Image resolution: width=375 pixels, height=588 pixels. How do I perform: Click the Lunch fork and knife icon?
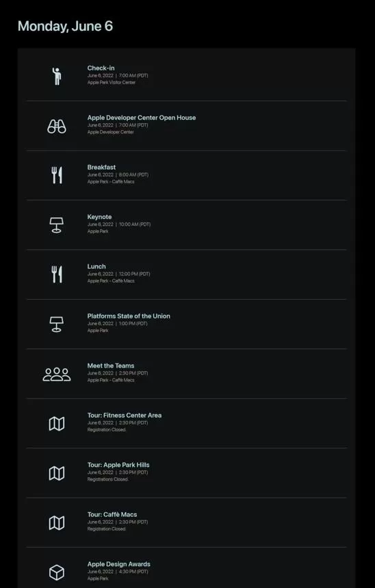[57, 274]
